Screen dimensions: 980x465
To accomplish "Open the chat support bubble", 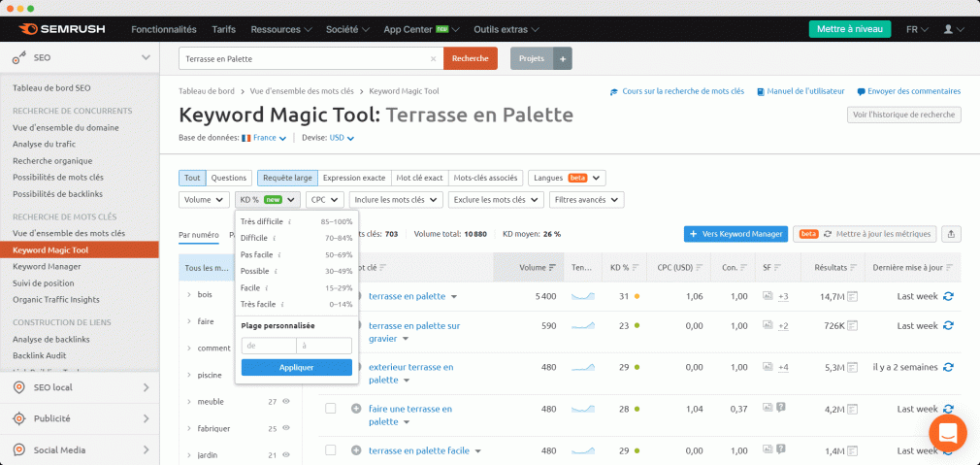I will tap(948, 433).
